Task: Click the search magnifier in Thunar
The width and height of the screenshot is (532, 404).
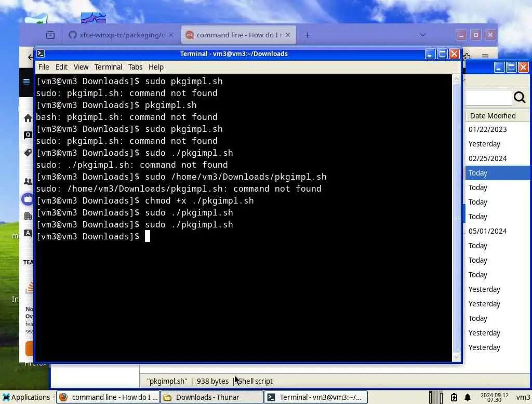Action: pos(520,98)
